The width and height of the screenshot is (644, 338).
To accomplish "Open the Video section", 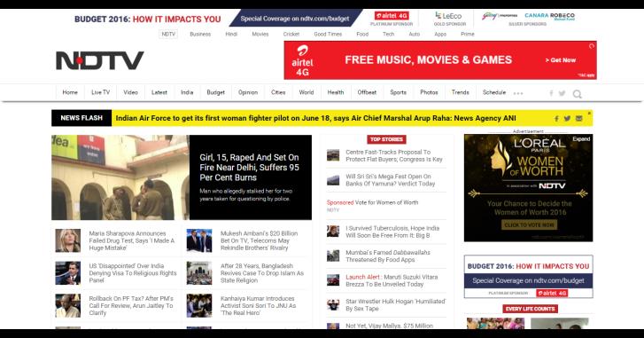I will click(x=130, y=92).
